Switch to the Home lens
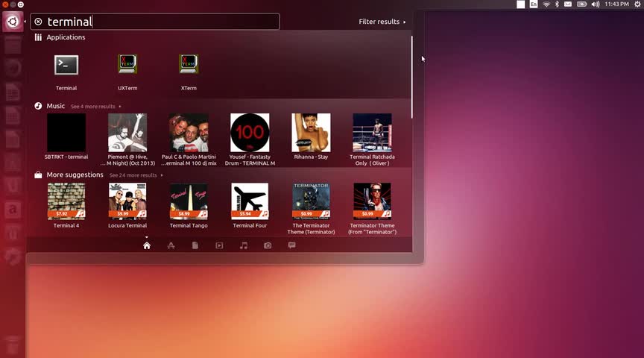This screenshot has height=358, width=644. [x=147, y=245]
